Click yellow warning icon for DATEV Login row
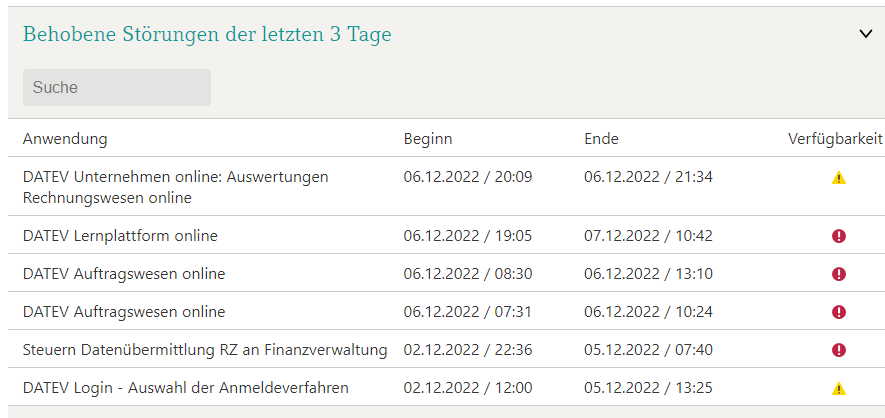This screenshot has width=885, height=418. click(x=839, y=388)
